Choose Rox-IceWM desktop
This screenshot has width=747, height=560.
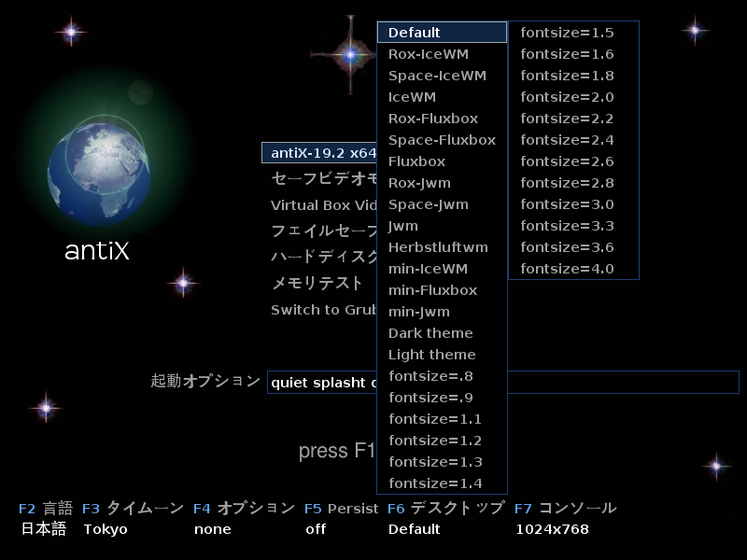442,54
